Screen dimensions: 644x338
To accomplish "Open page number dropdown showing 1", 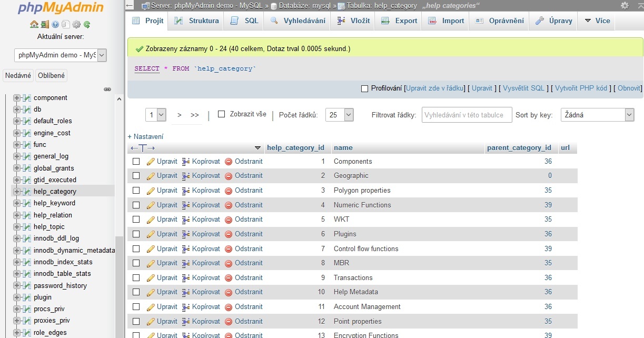I will pos(156,115).
